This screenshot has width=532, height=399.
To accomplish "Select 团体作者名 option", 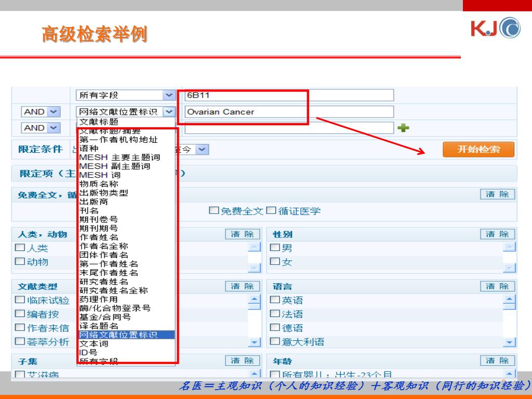I will pos(103,255).
